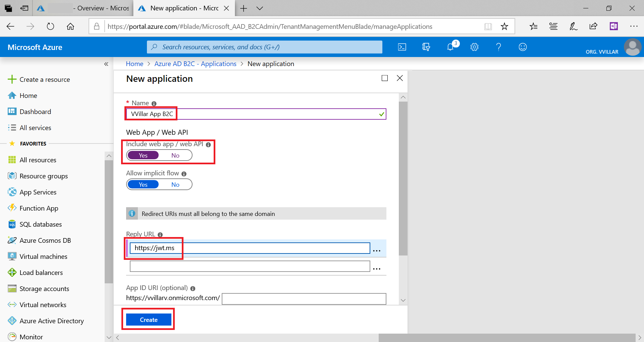
Task: Open the portal settings gear
Action: [474, 47]
